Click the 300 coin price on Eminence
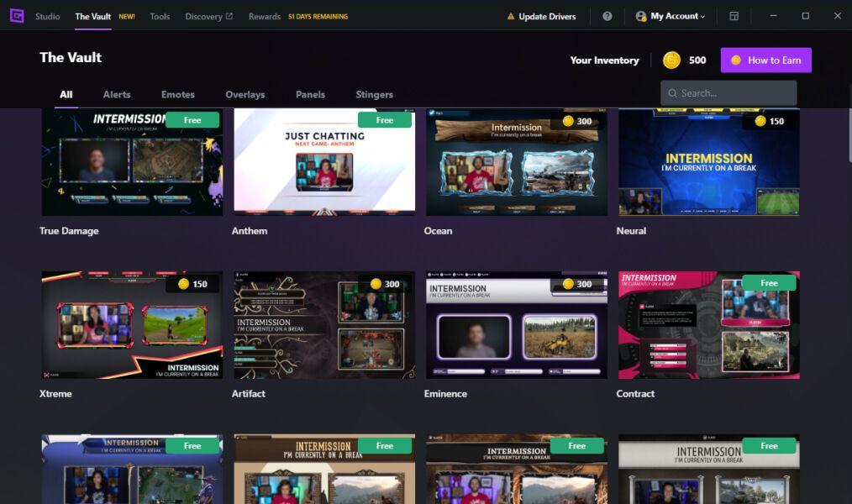This screenshot has height=504, width=852. 577,284
